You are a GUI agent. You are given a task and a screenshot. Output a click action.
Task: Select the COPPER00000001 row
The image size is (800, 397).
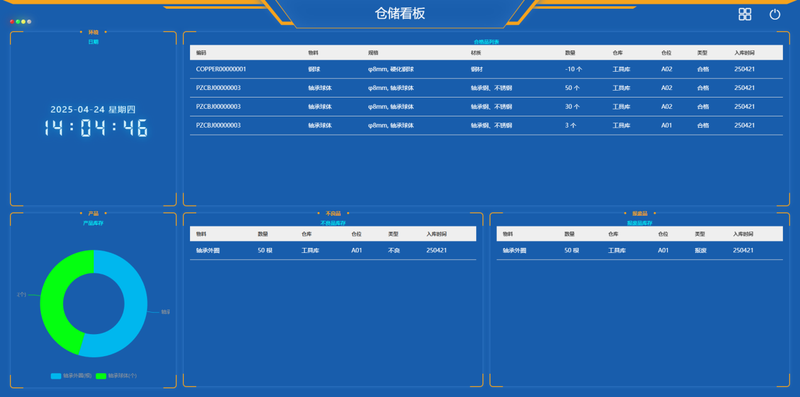point(486,69)
